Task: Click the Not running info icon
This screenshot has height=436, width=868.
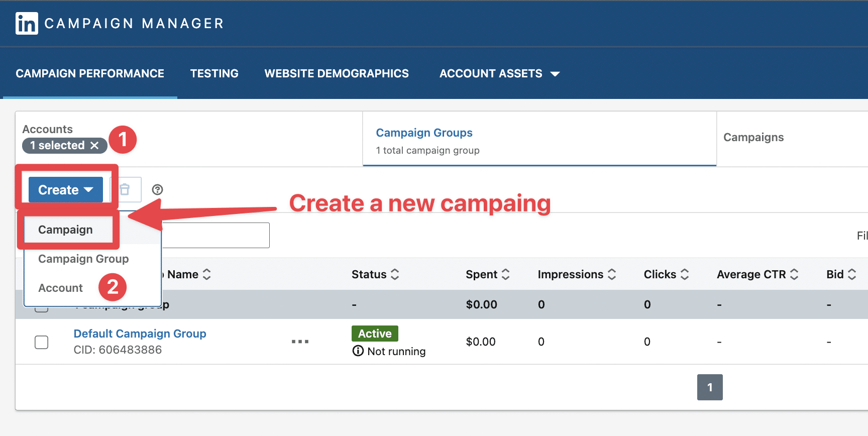Action: (358, 351)
